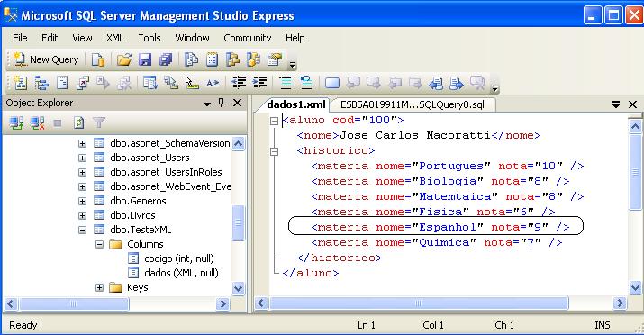This screenshot has width=644, height=335.
Task: Close the active dados1.xml document tab
Action: (632, 104)
